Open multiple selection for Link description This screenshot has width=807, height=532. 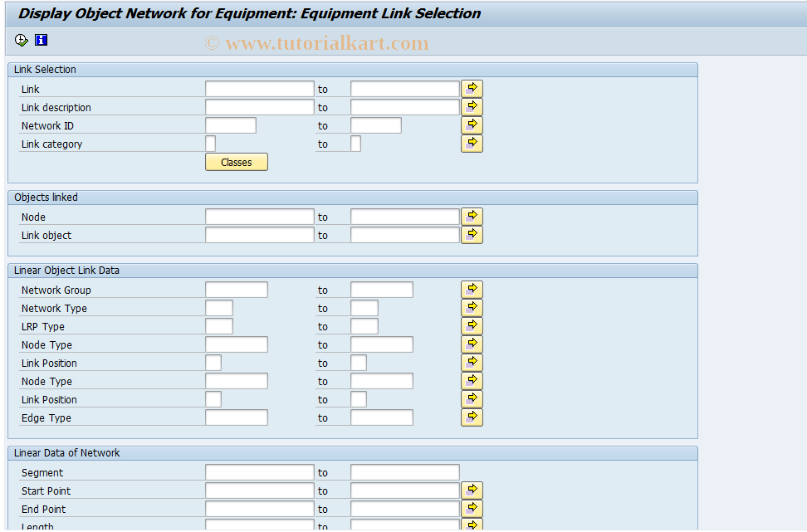pyautogui.click(x=472, y=106)
